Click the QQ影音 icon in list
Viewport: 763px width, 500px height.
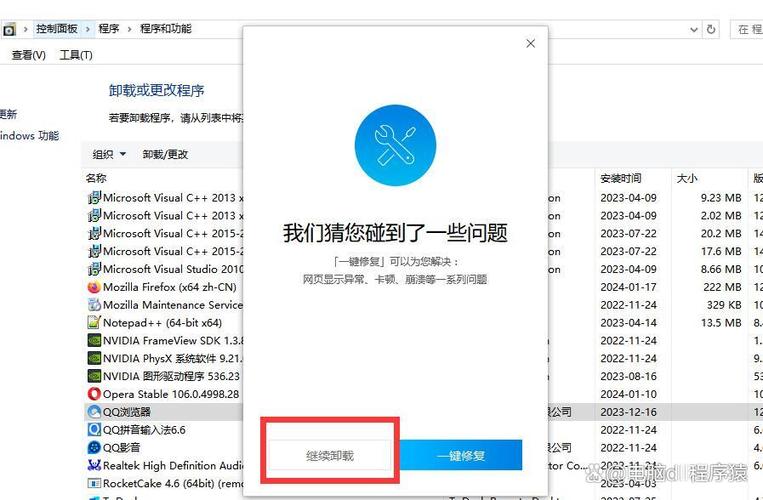tap(94, 447)
